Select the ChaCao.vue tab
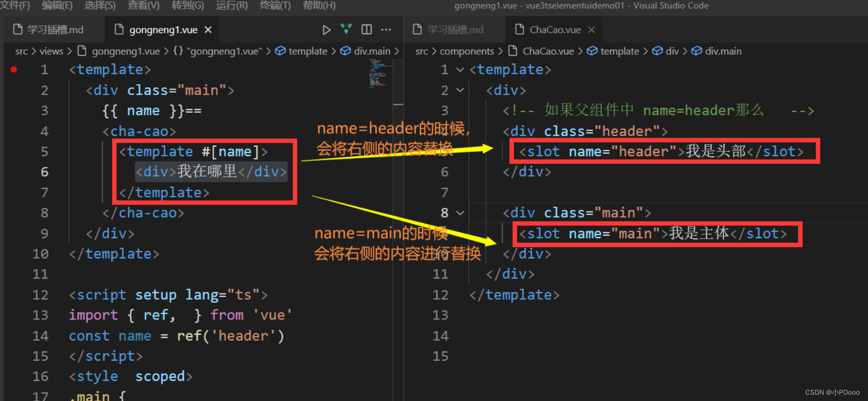868x401 pixels. (x=554, y=30)
